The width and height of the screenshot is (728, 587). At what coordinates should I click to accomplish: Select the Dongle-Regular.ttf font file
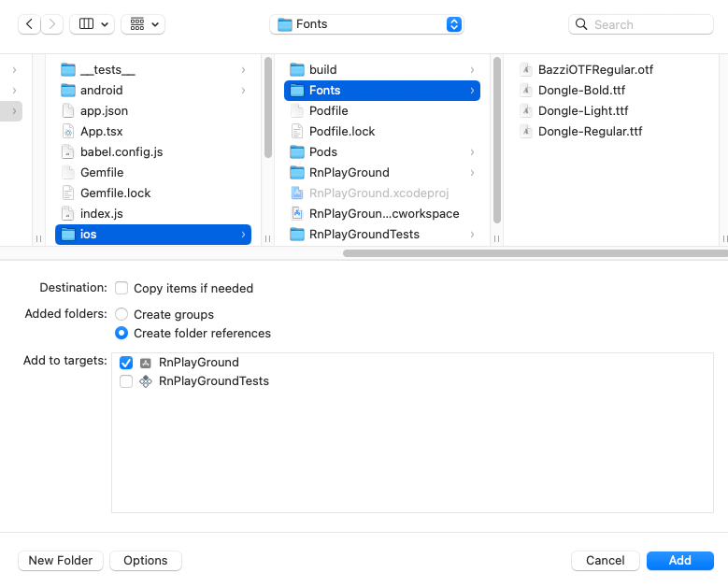click(610, 132)
